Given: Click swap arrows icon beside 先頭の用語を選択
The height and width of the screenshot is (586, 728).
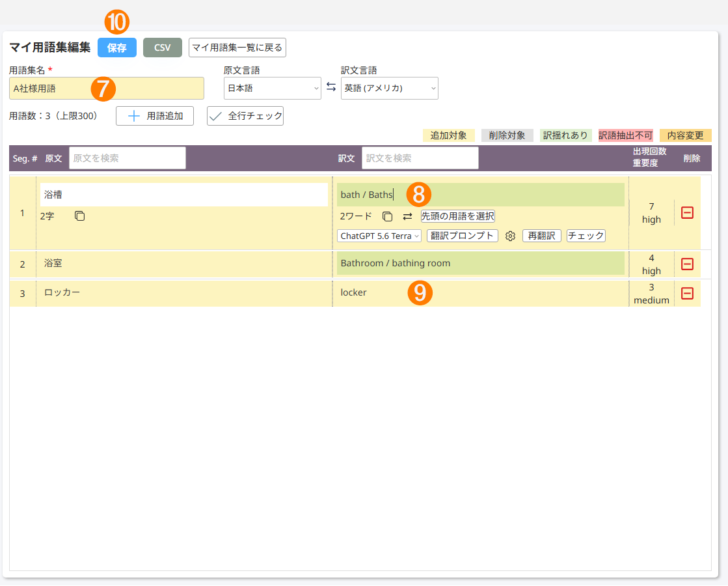Looking at the screenshot, I should (x=408, y=217).
